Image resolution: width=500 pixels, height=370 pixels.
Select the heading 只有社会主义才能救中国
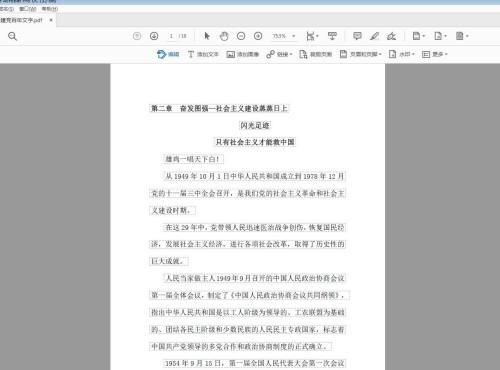255,142
